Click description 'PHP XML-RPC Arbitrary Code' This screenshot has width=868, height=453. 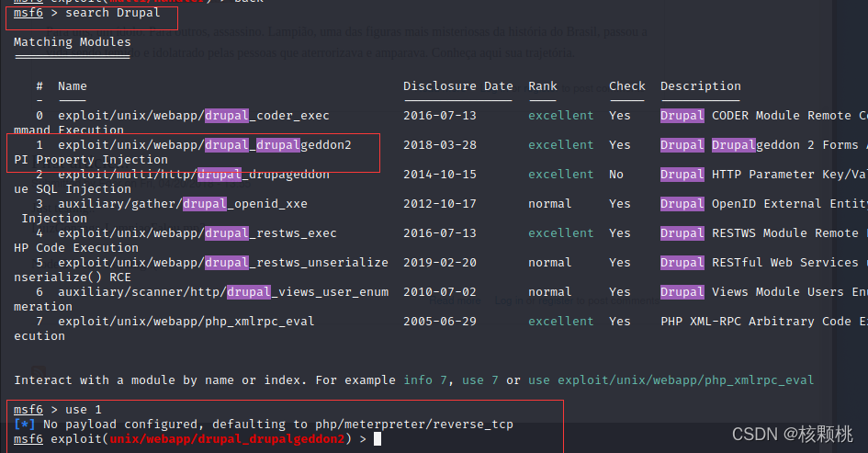pyautogui.click(x=756, y=322)
